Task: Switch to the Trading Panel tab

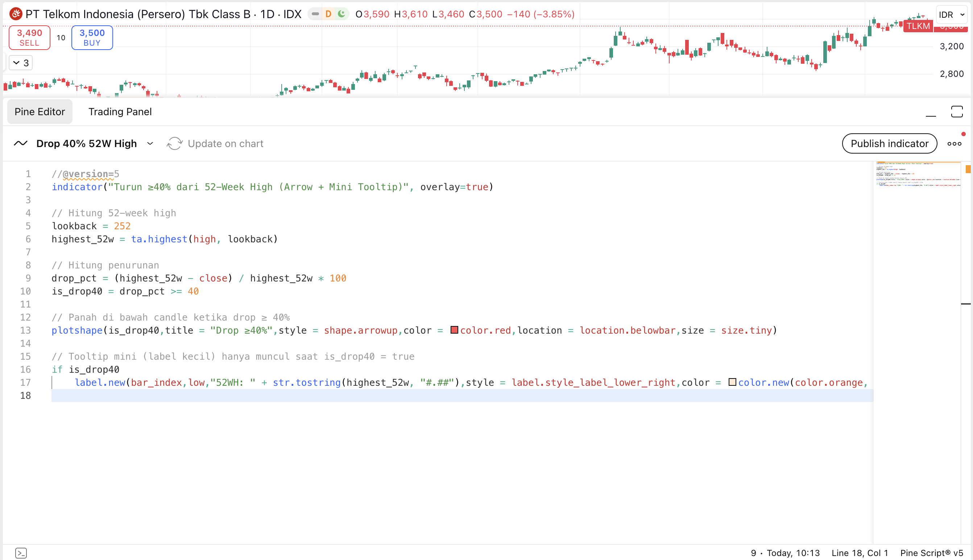Action: [120, 112]
